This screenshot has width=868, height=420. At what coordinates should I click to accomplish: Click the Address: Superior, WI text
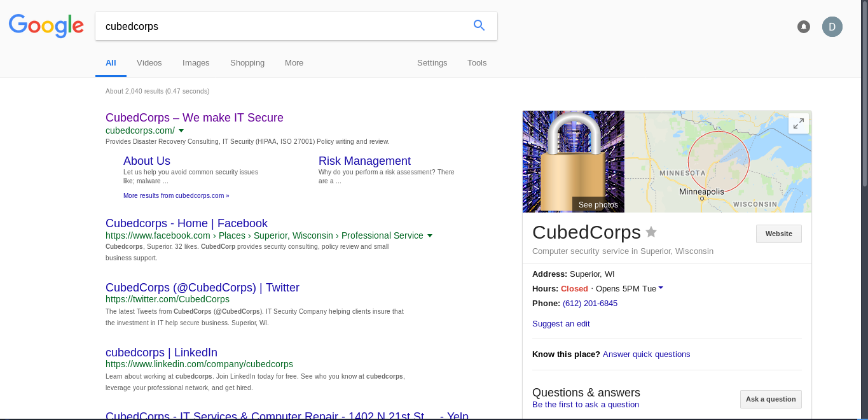coord(573,274)
